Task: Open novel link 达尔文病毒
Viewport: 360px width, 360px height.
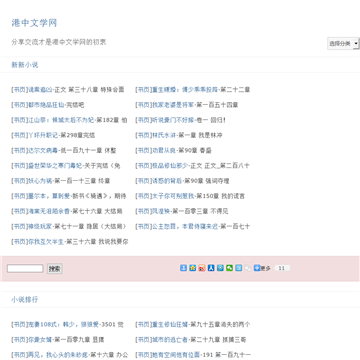Action: point(43,150)
